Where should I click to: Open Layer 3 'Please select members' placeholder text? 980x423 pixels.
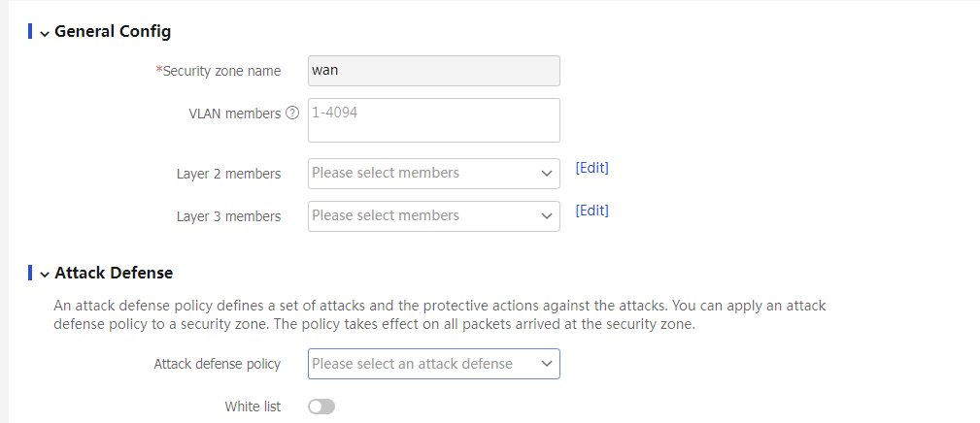click(386, 215)
